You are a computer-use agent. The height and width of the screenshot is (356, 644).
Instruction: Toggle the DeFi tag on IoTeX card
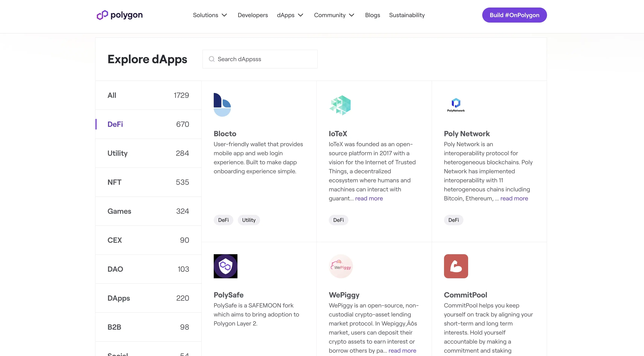pyautogui.click(x=339, y=220)
